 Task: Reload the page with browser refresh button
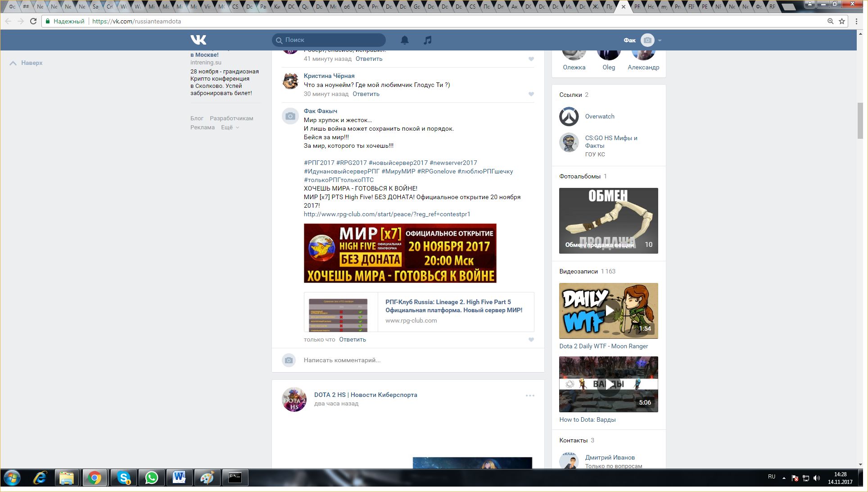tap(33, 21)
